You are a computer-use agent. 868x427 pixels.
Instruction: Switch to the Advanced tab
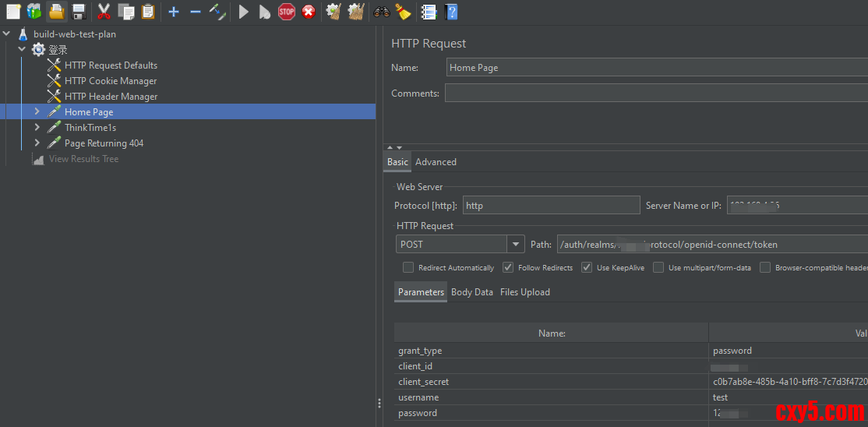[436, 162]
